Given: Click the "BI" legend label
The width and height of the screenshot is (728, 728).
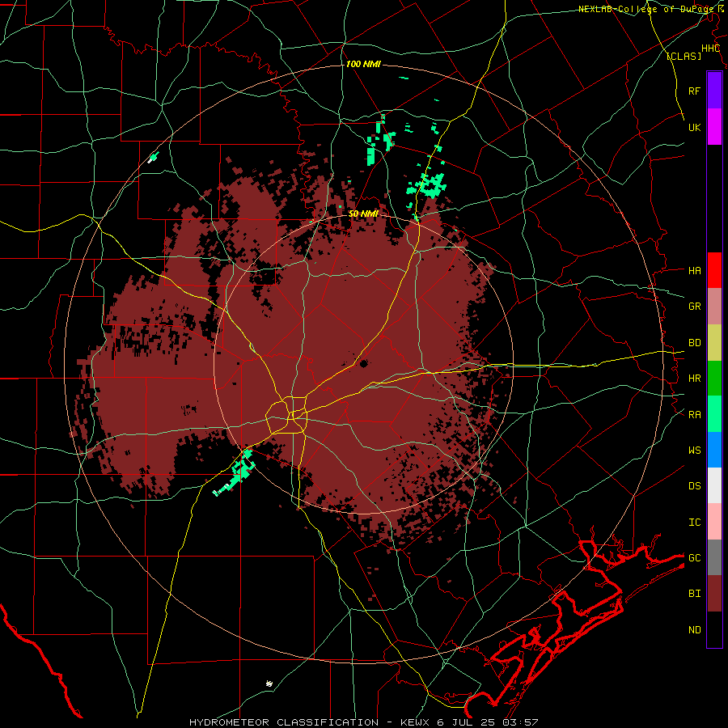Looking at the screenshot, I should tap(695, 594).
